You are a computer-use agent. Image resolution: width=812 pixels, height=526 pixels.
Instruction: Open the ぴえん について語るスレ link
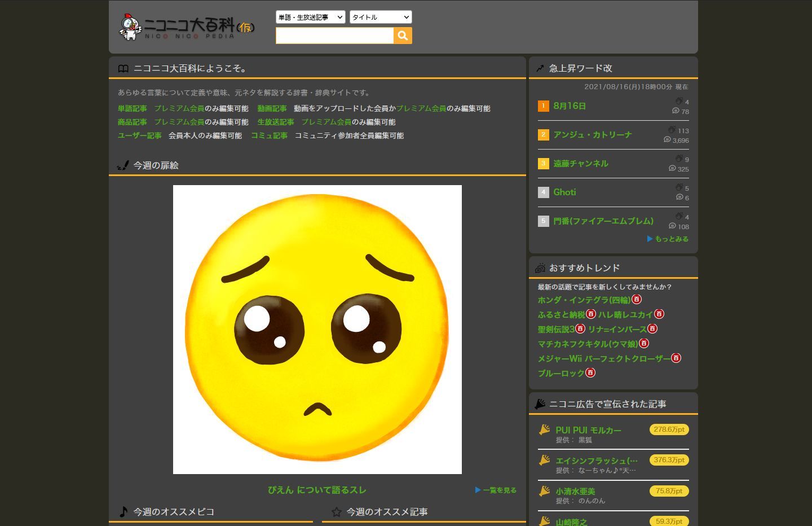coord(317,490)
